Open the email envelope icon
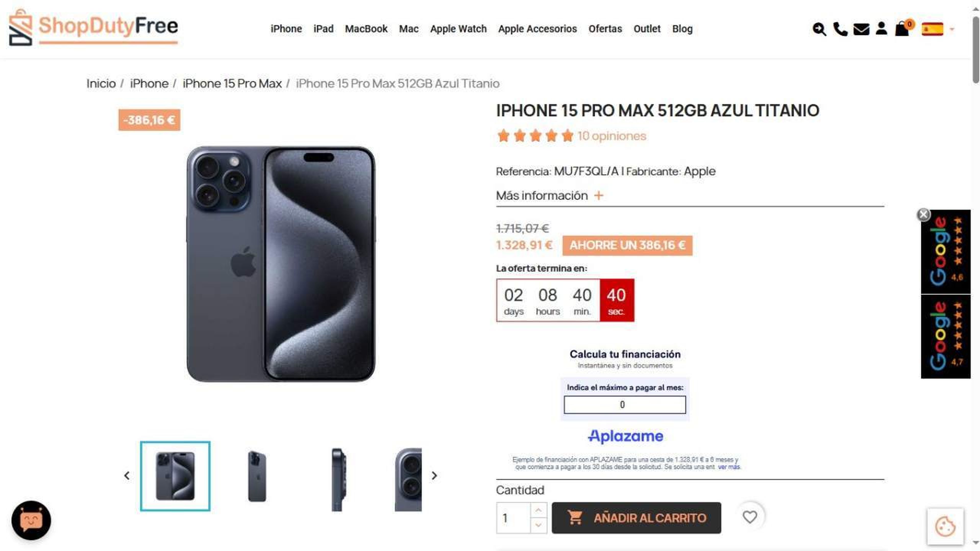Screen dimensions: 980x551 [x=861, y=29]
